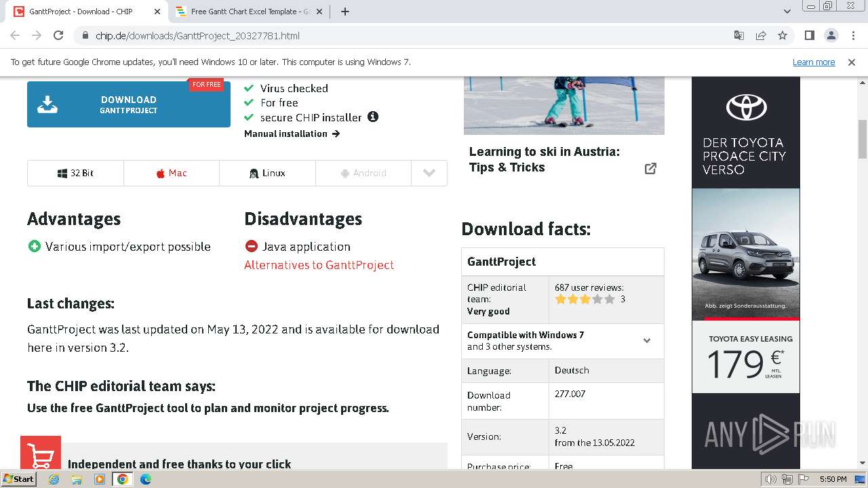
Task: Click the page scrollbar thumb
Action: tap(863, 138)
